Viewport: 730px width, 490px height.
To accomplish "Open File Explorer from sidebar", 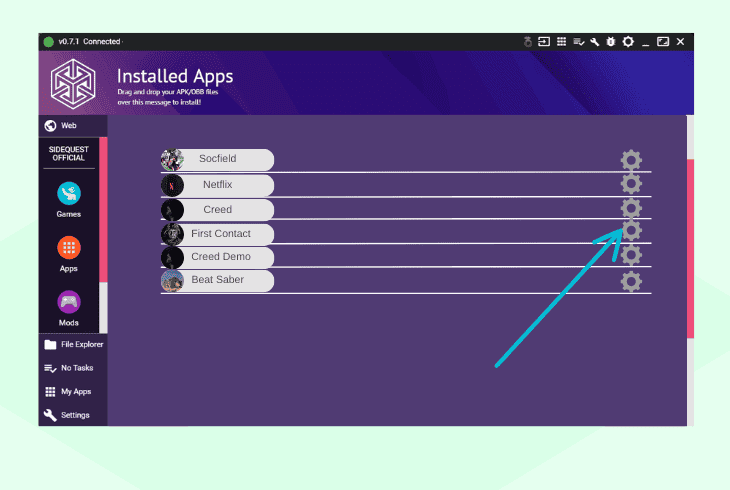I will [x=73, y=345].
